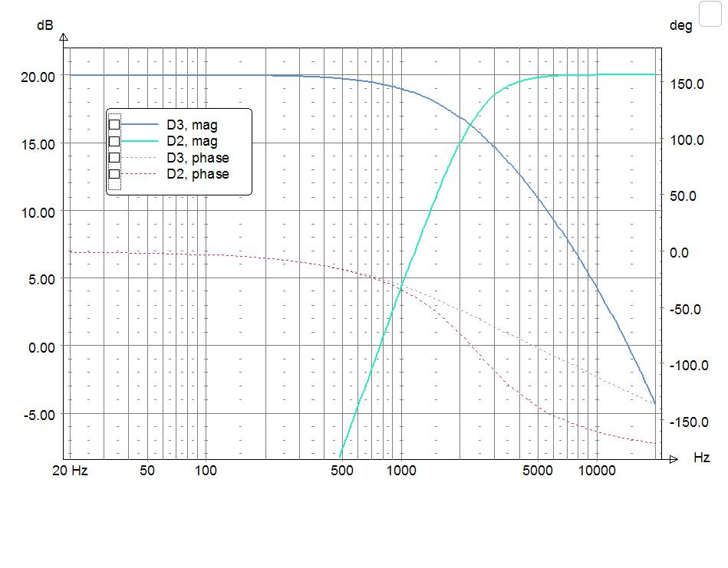Click the 1000 frequency axis label

coord(401,471)
